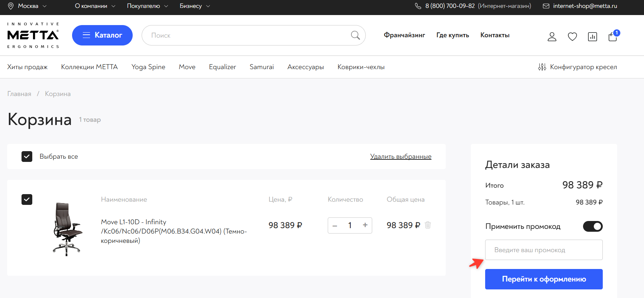Click the Цена, ₽ column header
This screenshot has height=298, width=644.
pyautogui.click(x=280, y=200)
